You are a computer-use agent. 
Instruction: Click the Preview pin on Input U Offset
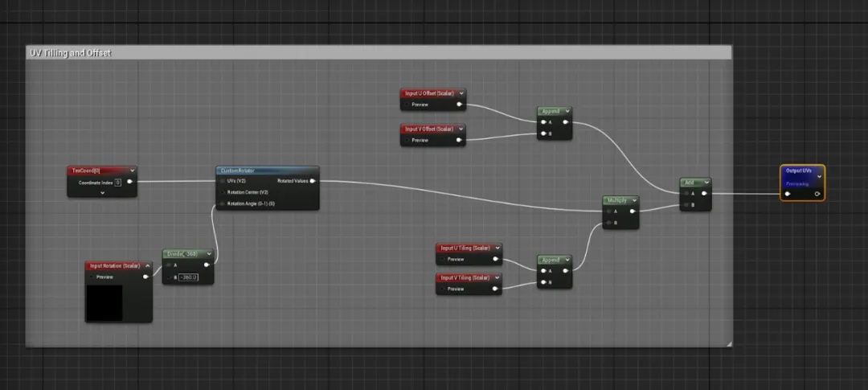pyautogui.click(x=407, y=105)
